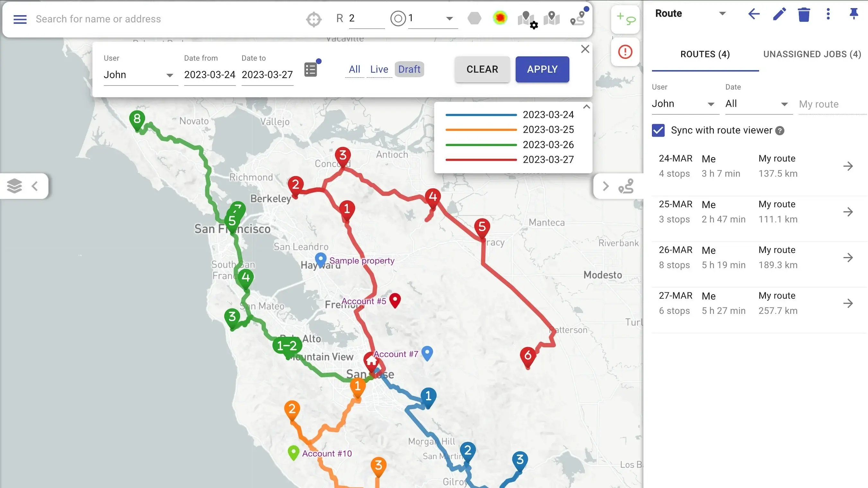868x488 pixels.
Task: Switch to the UNASSIGNED JOBS tab
Action: pyautogui.click(x=812, y=54)
